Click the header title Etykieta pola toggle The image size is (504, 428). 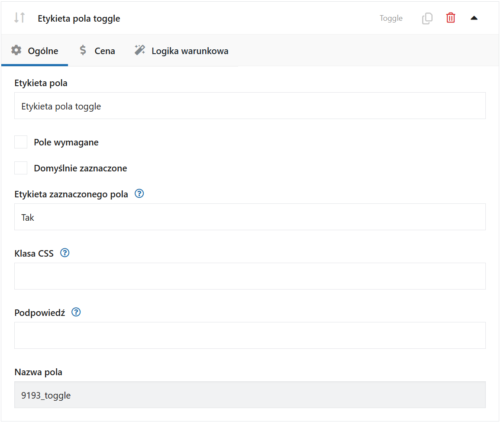point(79,19)
